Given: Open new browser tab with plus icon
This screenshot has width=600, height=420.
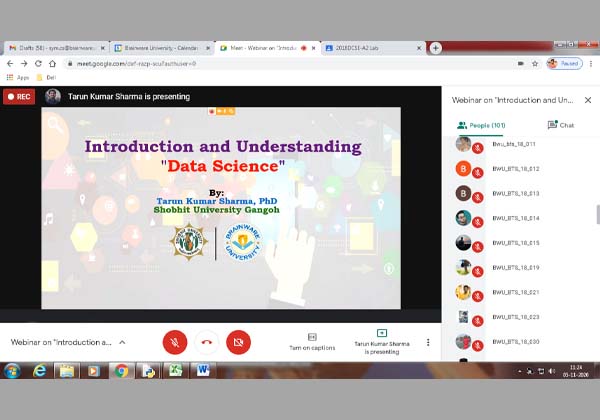Looking at the screenshot, I should click(x=435, y=47).
